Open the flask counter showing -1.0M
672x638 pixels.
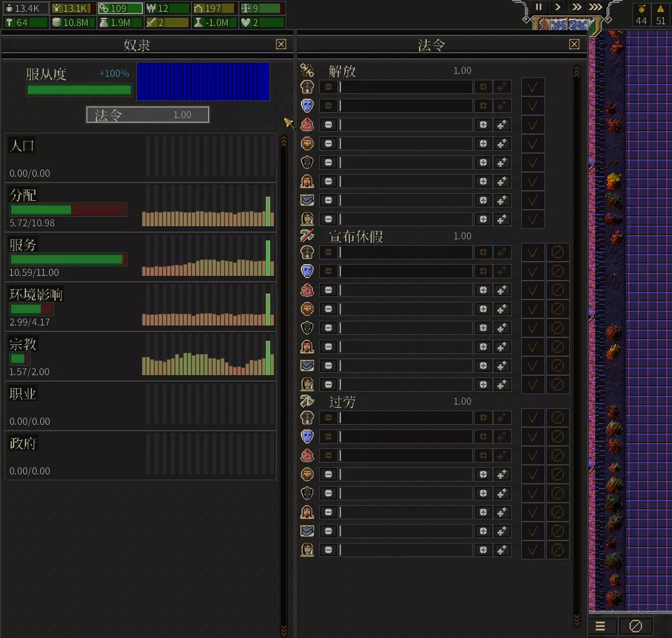214,22
